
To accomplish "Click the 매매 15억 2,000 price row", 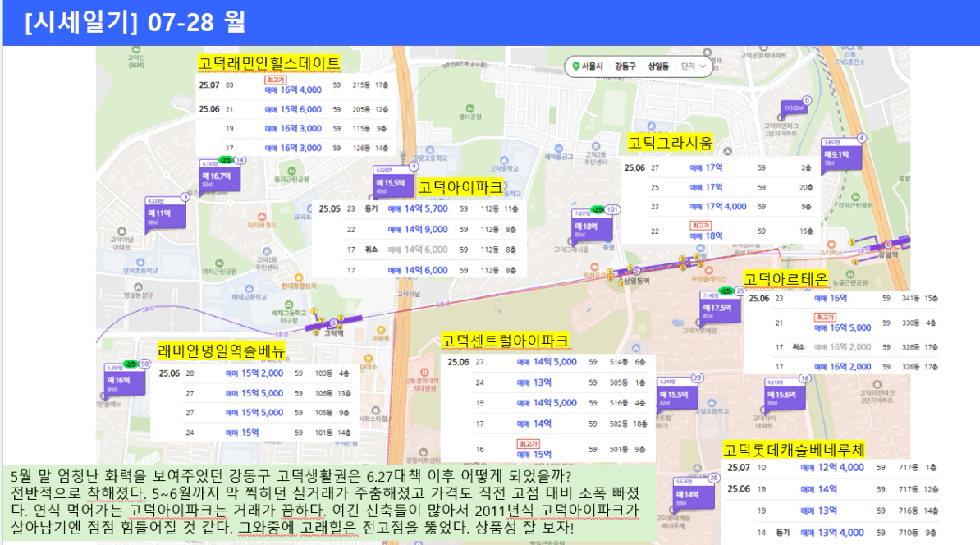I will tap(254, 373).
